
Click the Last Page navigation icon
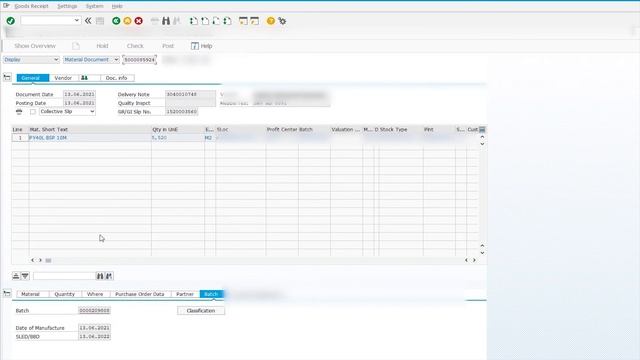(x=227, y=21)
